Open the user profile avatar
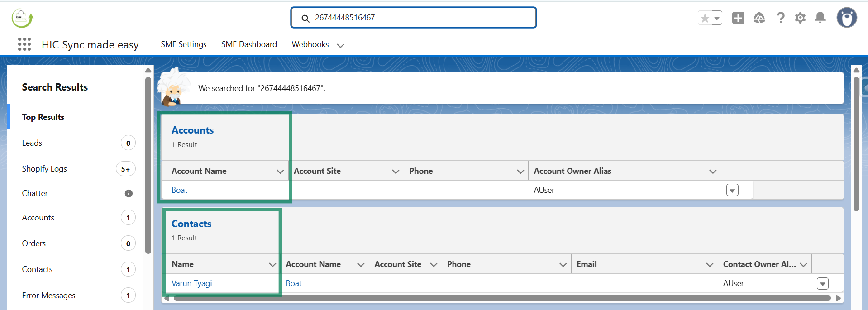868x310 pixels. coord(847,18)
